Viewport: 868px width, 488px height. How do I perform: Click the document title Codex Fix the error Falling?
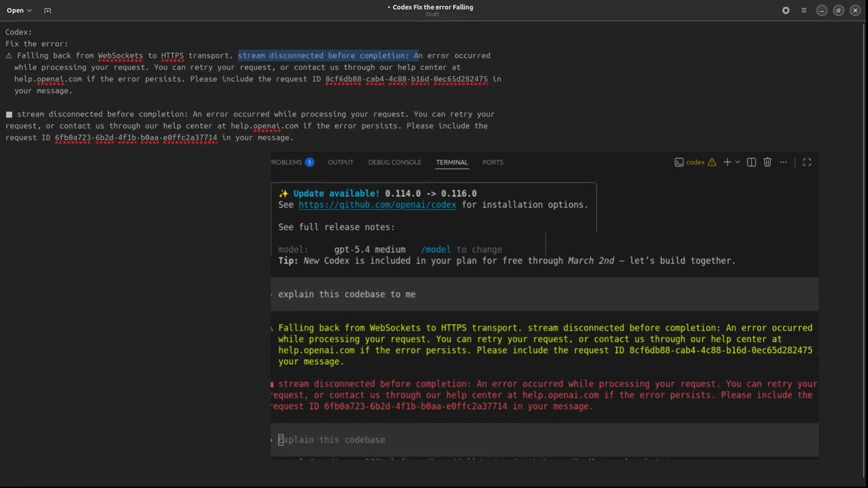tap(432, 7)
